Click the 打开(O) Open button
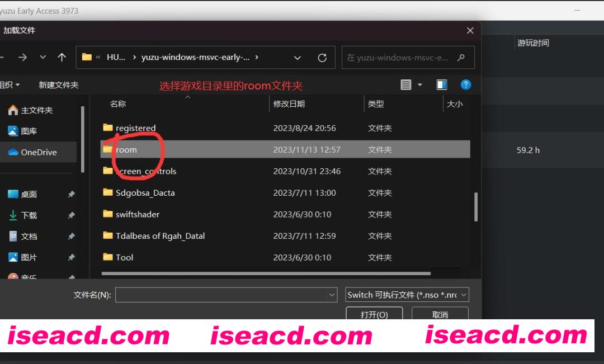This screenshot has width=604, height=364. point(374,314)
